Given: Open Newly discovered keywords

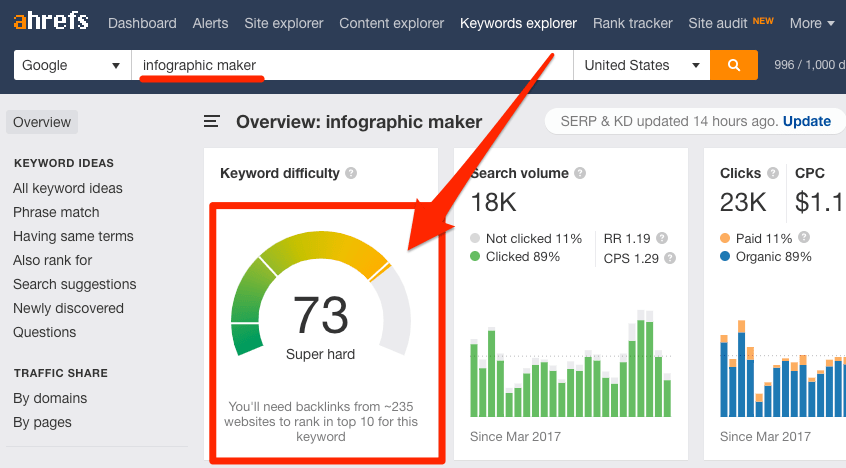Looking at the screenshot, I should pyautogui.click(x=69, y=308).
